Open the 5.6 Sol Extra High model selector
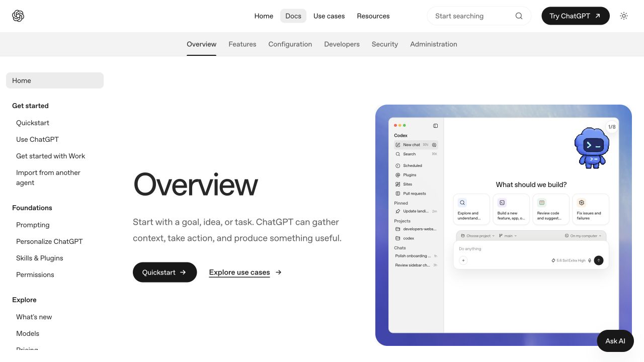 point(569,260)
